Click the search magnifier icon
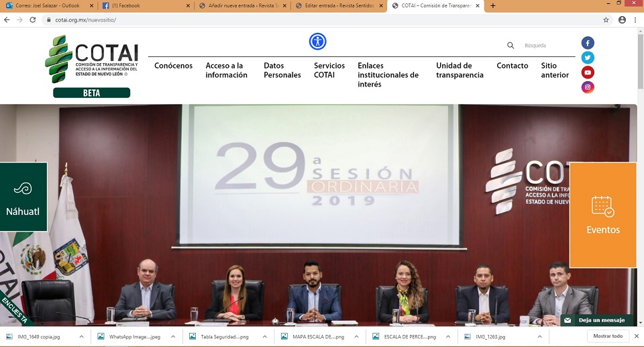Screen dimensions: 644x347 511,46
